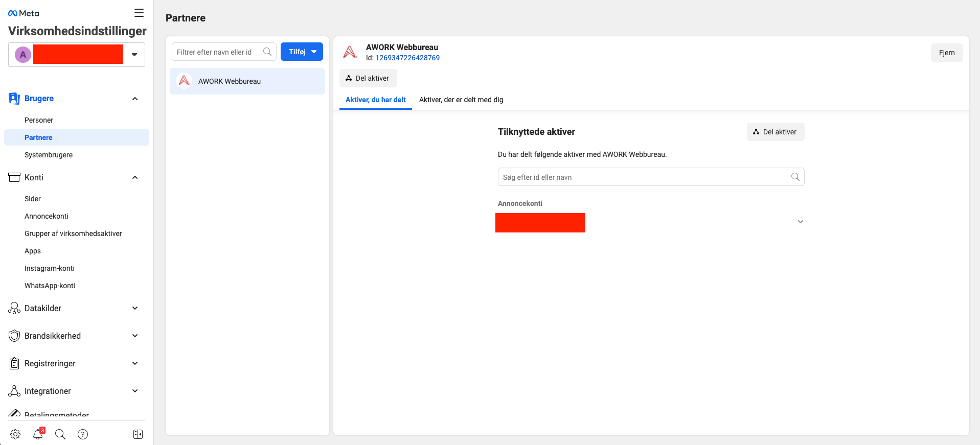980x445 pixels.
Task: Click Del aktiver beside Tilknyttede aktiver
Action: coord(776,132)
